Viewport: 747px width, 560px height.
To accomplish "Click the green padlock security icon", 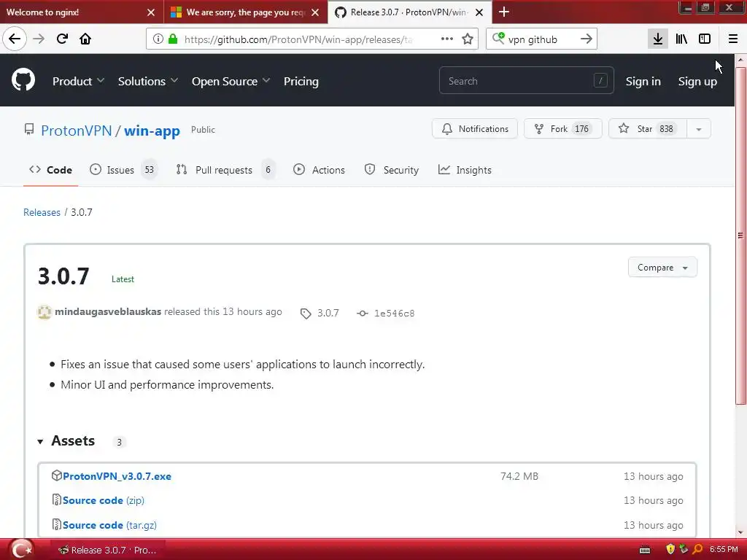I will (173, 39).
